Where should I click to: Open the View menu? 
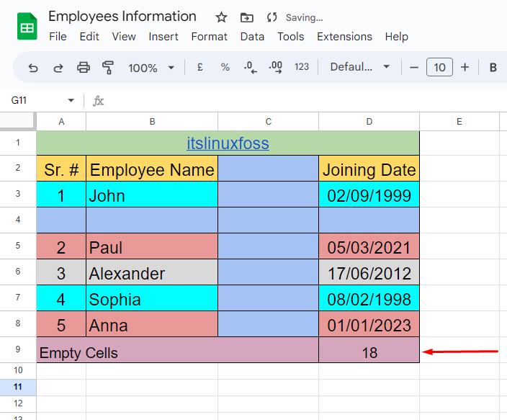pyautogui.click(x=124, y=37)
